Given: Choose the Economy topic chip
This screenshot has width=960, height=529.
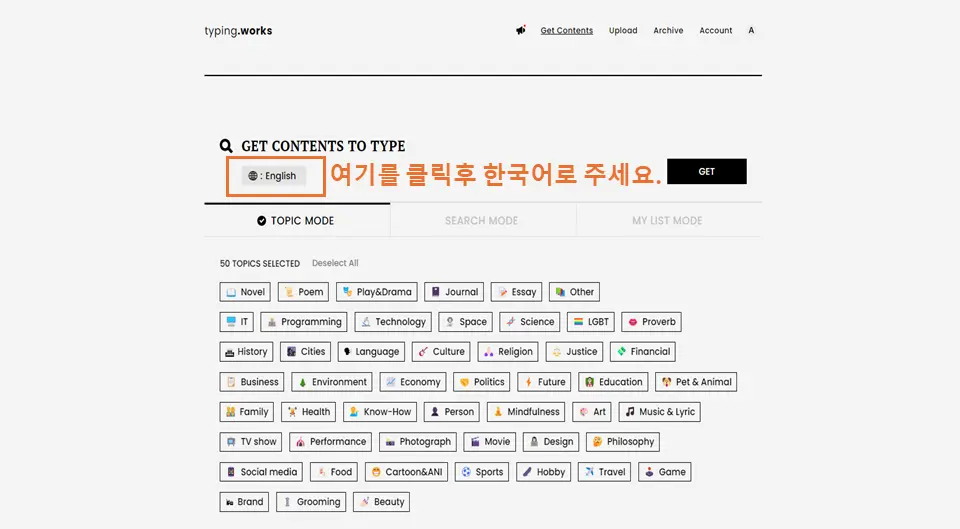Looking at the screenshot, I should (413, 382).
